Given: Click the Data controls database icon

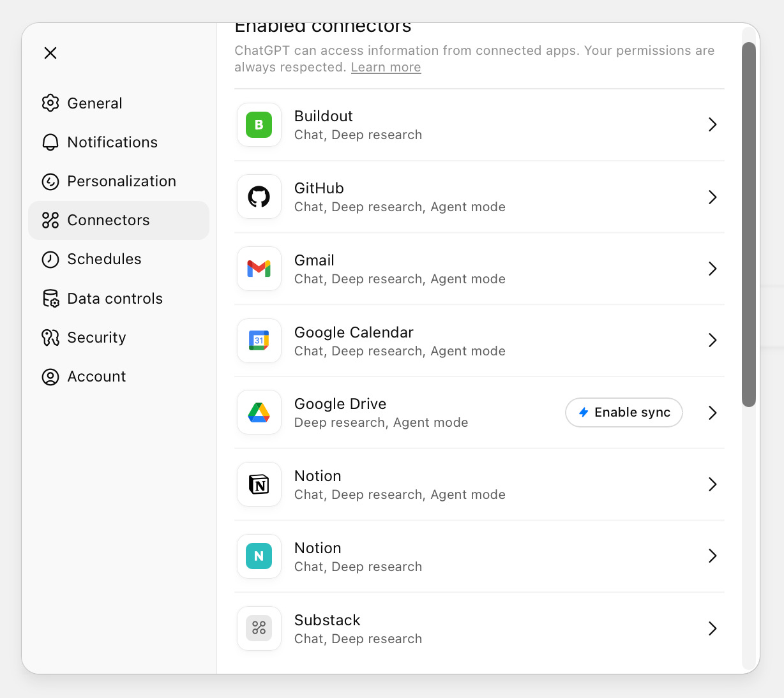Looking at the screenshot, I should [50, 299].
